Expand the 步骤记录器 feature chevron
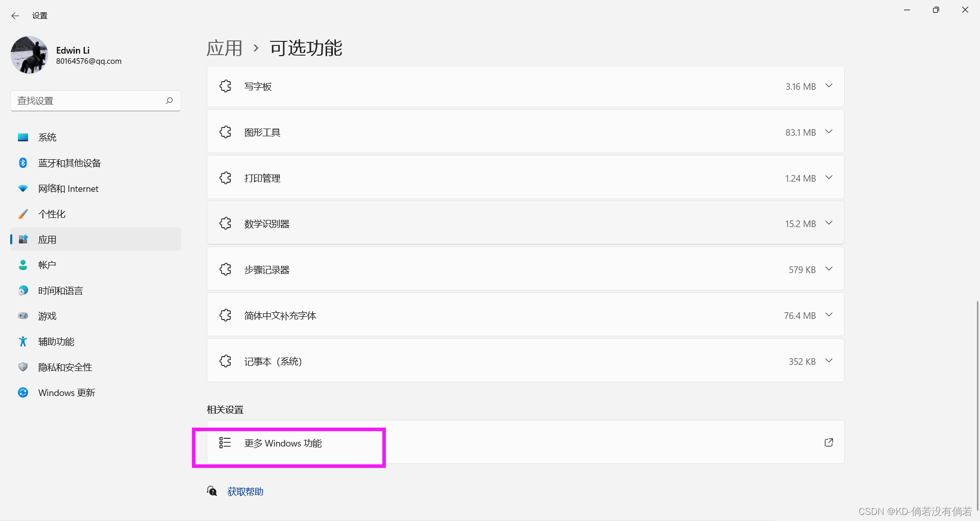The image size is (980, 521). (829, 269)
